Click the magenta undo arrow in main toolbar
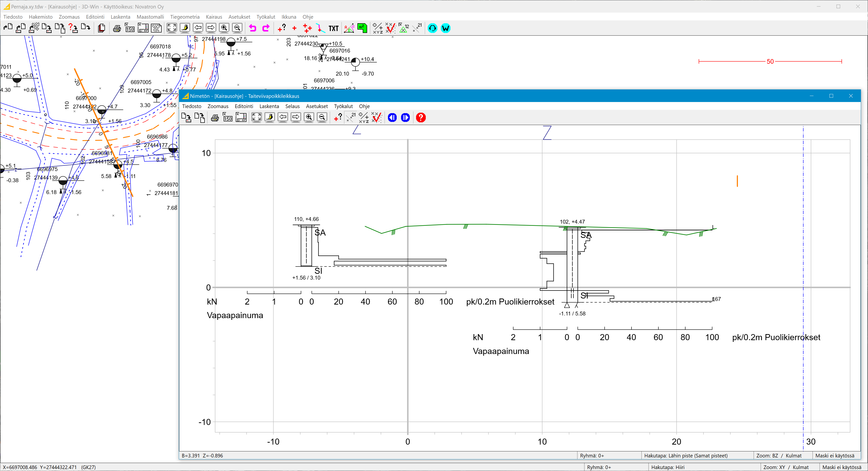The image size is (868, 471). pyautogui.click(x=253, y=28)
